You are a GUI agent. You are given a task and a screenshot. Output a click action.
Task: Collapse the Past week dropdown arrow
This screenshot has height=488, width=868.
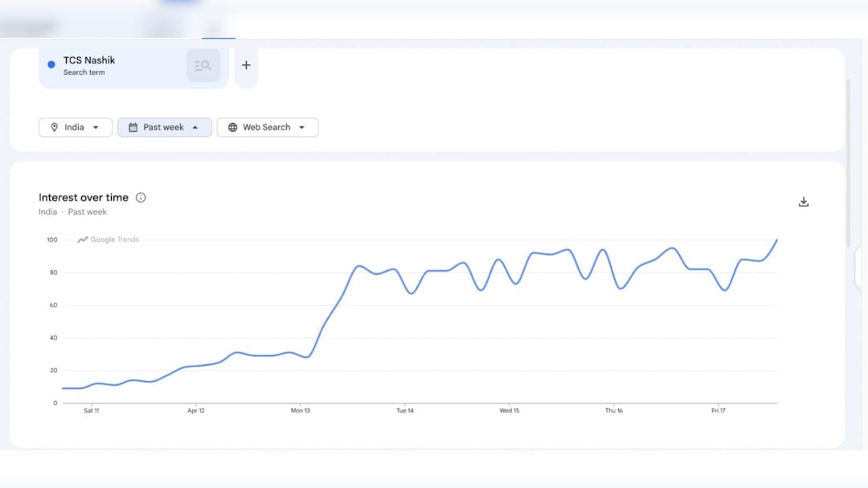coord(195,127)
